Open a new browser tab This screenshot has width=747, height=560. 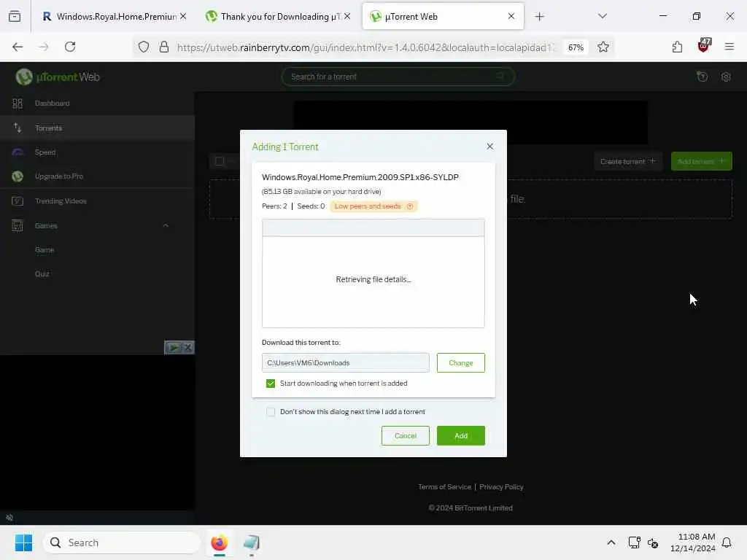pyautogui.click(x=539, y=17)
